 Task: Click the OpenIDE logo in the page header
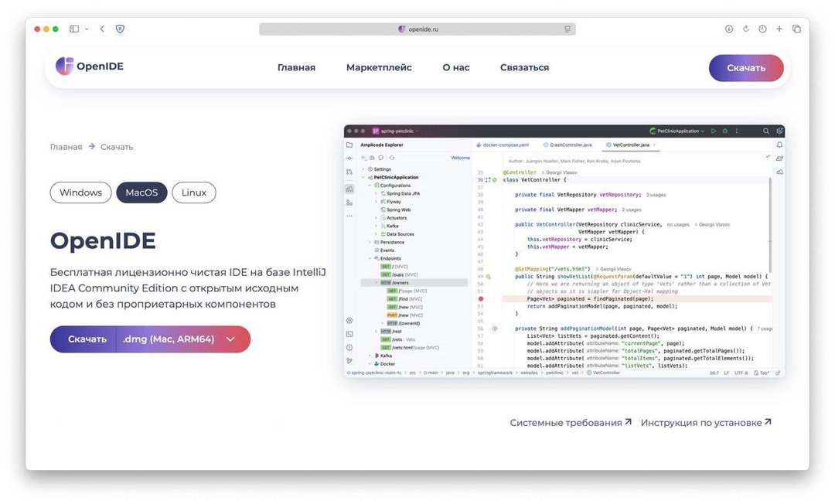click(x=88, y=66)
